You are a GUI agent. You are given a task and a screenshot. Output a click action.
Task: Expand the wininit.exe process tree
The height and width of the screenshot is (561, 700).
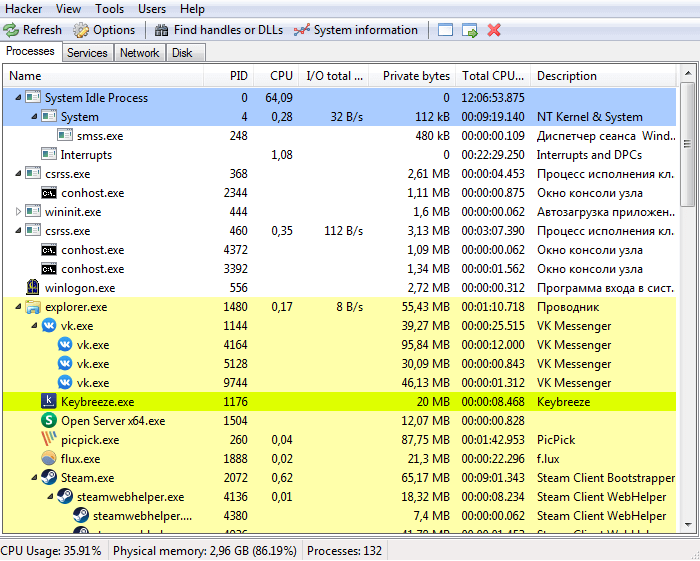click(19, 212)
